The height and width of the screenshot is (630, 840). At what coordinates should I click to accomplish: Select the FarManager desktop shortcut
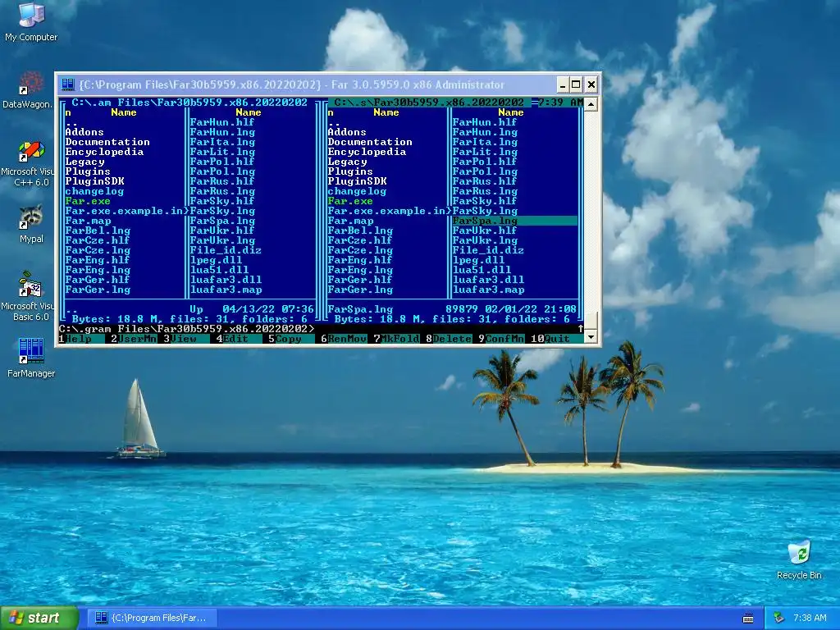coord(31,358)
